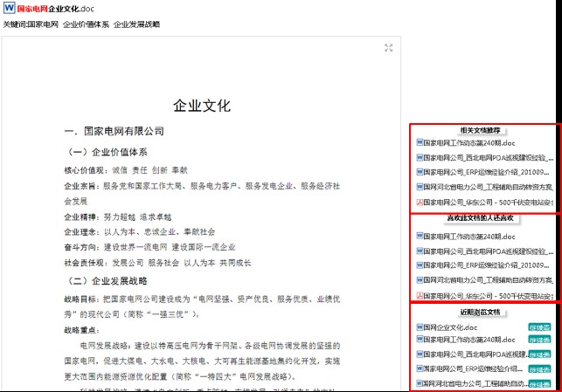Screen dimensions: 562x392
Task: Click the Word icon beside the 国家电网企业文化.doc title
Action: 10,8
